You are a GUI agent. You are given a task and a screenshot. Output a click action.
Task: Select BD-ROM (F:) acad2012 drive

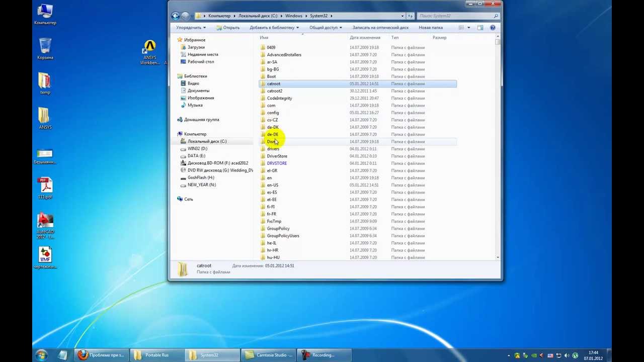click(x=217, y=163)
